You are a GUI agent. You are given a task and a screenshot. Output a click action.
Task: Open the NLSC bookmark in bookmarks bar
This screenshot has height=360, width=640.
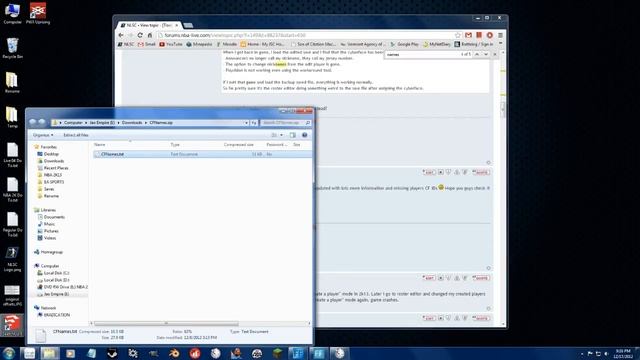point(126,44)
